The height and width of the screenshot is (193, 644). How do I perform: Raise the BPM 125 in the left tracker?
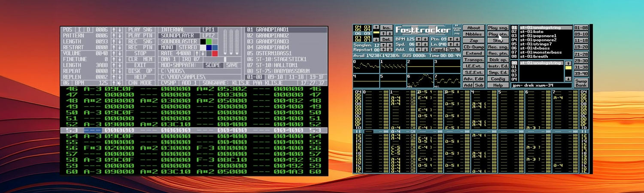114,83
